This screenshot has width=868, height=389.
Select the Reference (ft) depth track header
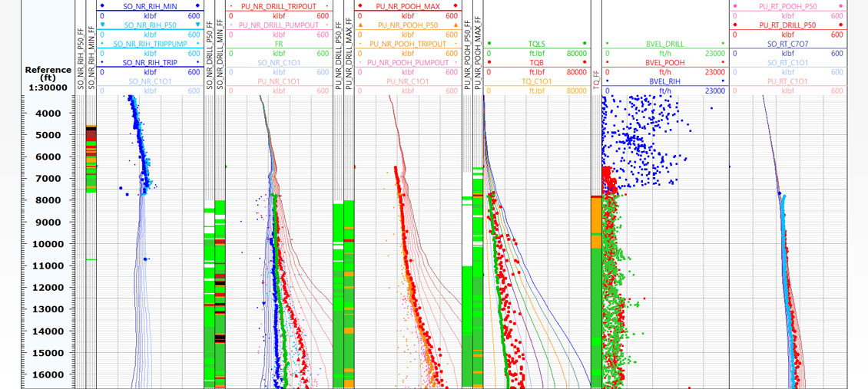[48, 77]
